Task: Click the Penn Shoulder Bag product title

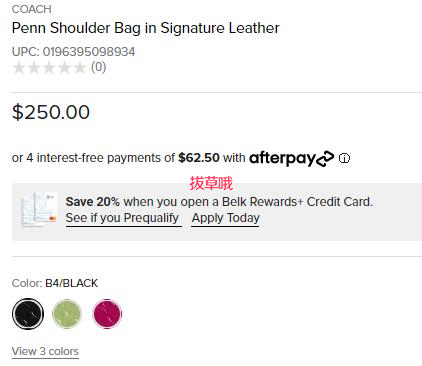Action: click(146, 28)
